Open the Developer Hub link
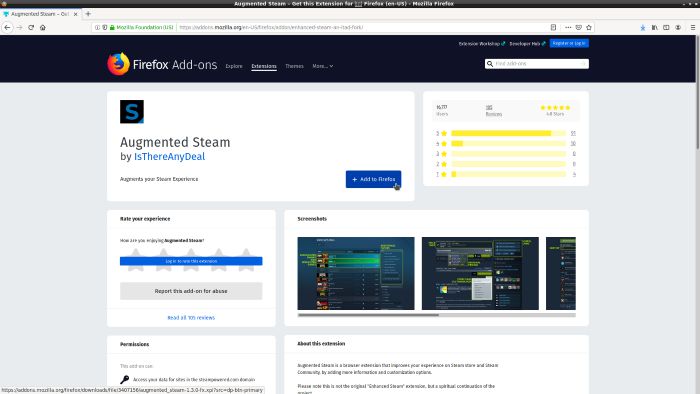The width and height of the screenshot is (700, 394). click(x=527, y=44)
